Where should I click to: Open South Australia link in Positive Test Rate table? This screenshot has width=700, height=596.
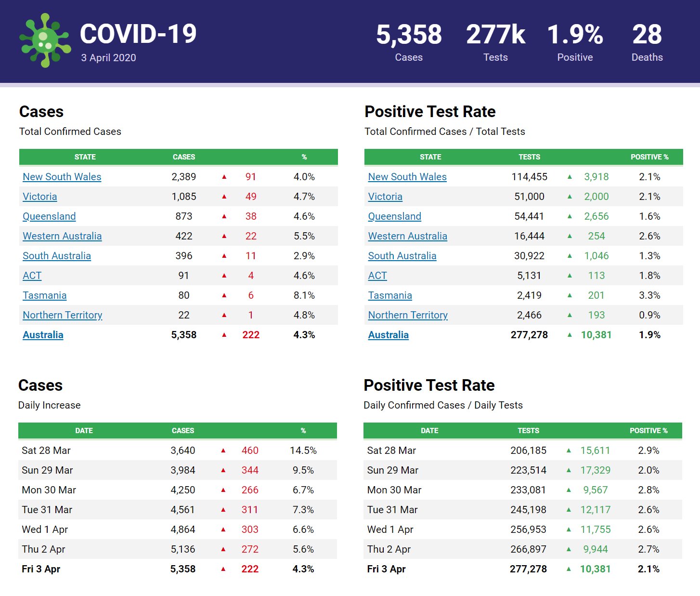[402, 256]
